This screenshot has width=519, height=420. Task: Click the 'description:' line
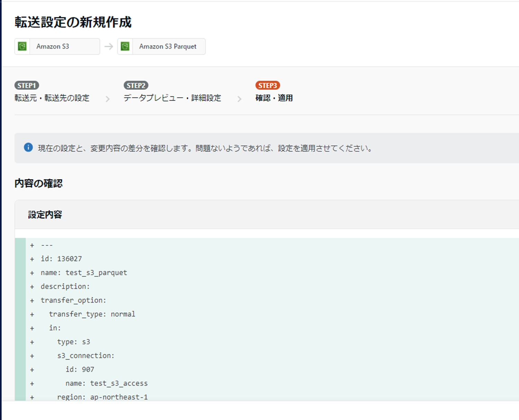point(65,287)
